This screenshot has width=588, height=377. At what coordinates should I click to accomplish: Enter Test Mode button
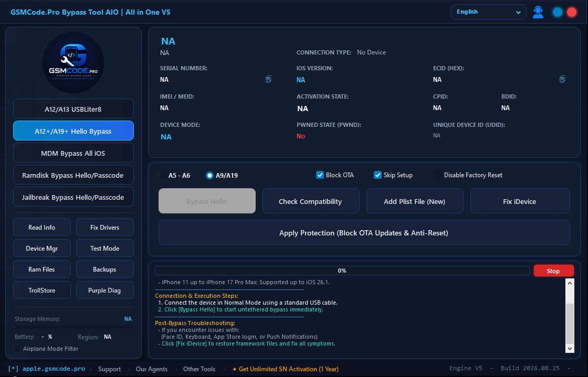pos(105,248)
